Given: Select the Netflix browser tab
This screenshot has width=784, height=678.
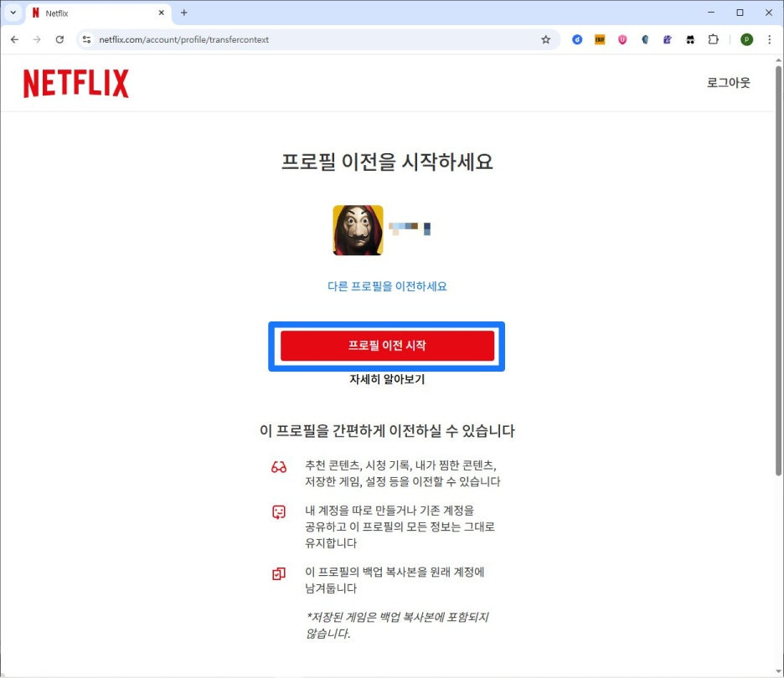Looking at the screenshot, I should pos(99,13).
